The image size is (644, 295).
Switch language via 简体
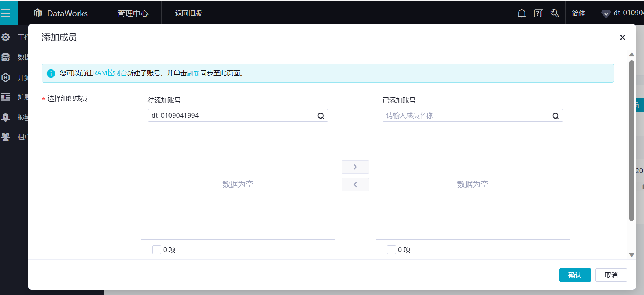(579, 13)
